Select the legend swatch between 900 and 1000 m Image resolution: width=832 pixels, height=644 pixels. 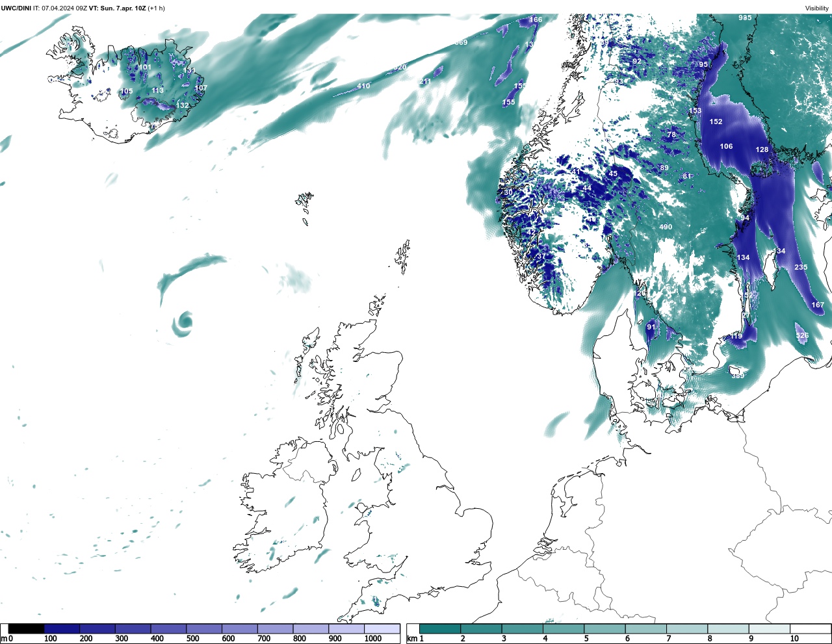pyautogui.click(x=346, y=628)
